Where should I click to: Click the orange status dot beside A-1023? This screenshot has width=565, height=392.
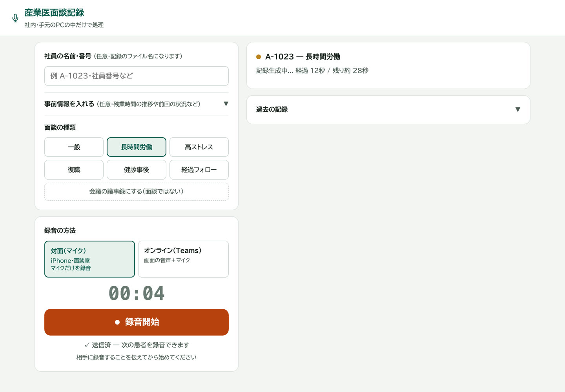(259, 57)
